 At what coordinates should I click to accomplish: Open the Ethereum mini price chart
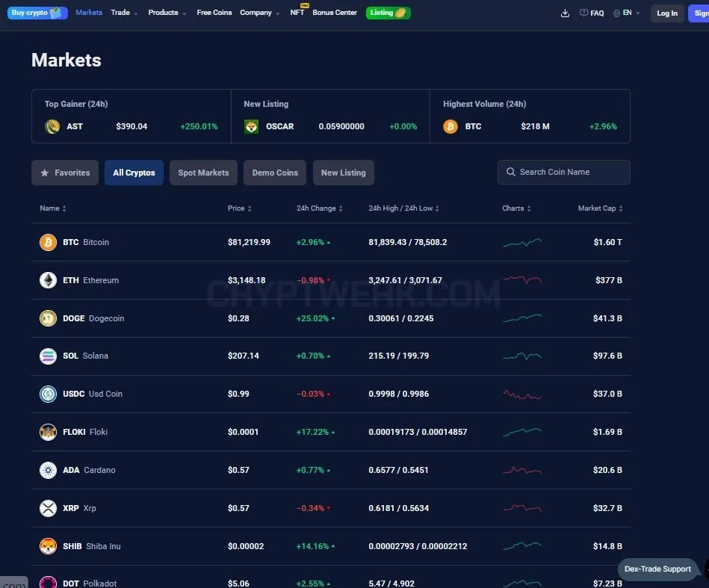(522, 280)
